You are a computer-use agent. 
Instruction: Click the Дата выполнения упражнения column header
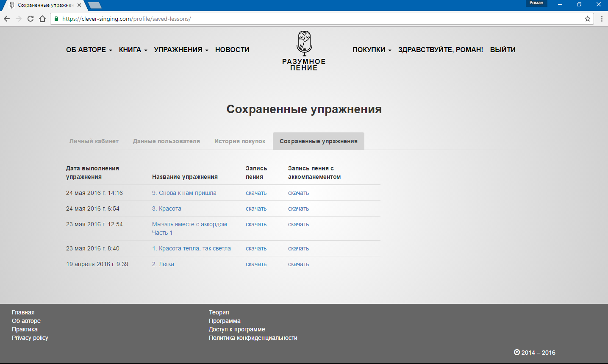pos(92,172)
